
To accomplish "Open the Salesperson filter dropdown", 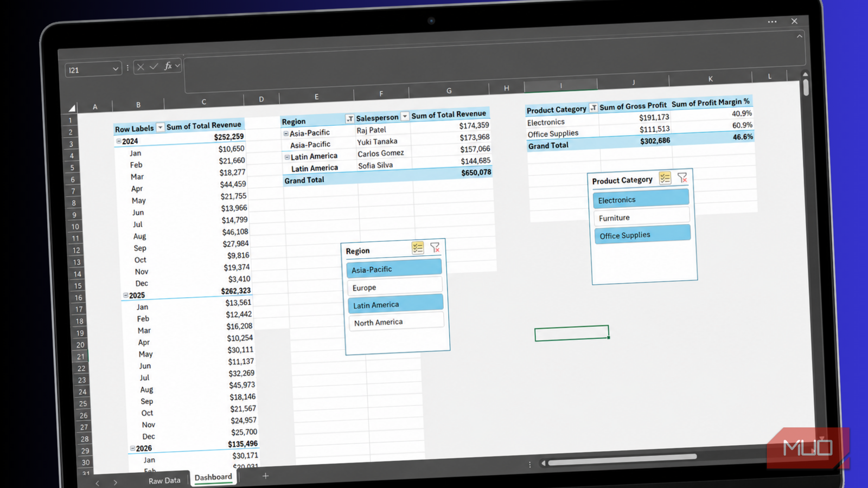I will [x=405, y=117].
